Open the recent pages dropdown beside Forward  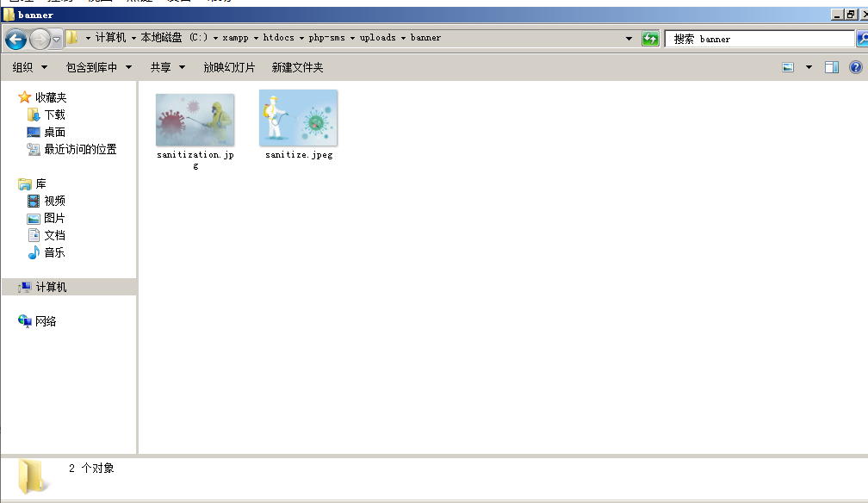pos(57,40)
